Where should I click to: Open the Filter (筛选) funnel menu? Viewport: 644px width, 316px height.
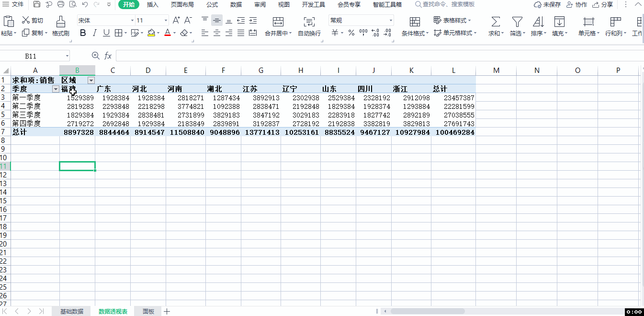coord(517,26)
